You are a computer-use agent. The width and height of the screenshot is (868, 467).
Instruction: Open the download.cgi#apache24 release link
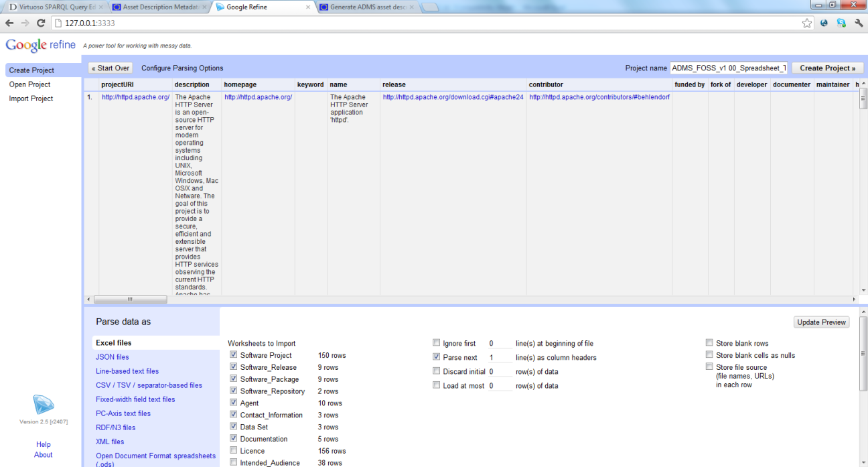pos(453,97)
